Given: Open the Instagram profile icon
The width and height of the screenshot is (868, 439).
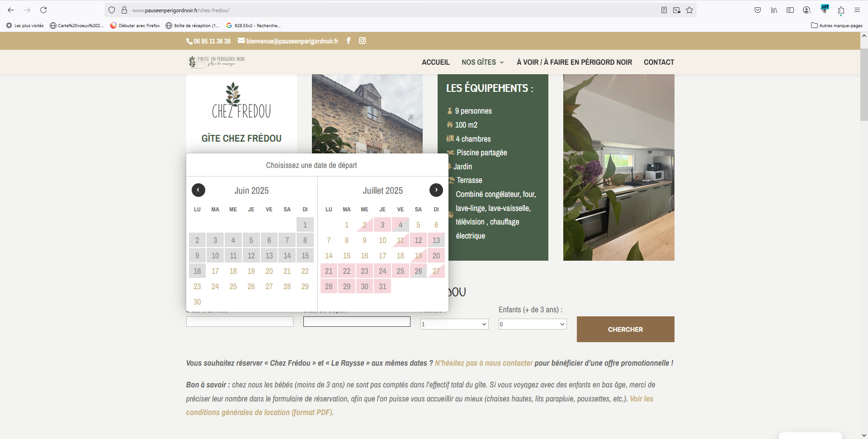Looking at the screenshot, I should (x=362, y=41).
